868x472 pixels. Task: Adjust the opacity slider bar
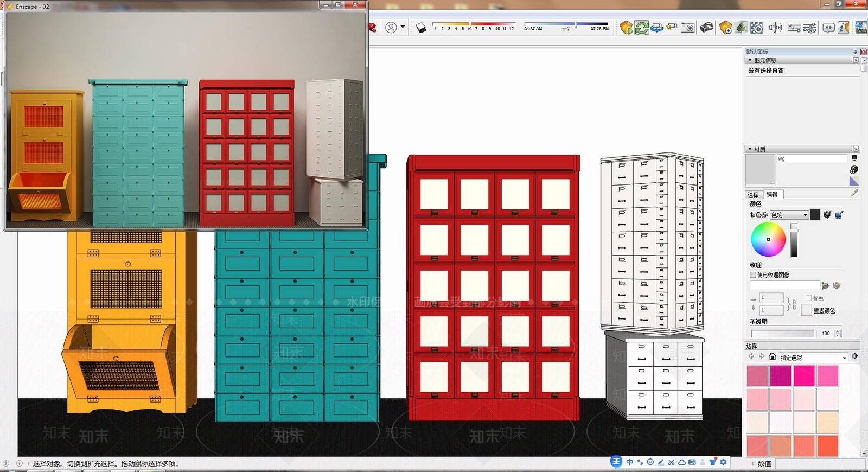tap(783, 333)
